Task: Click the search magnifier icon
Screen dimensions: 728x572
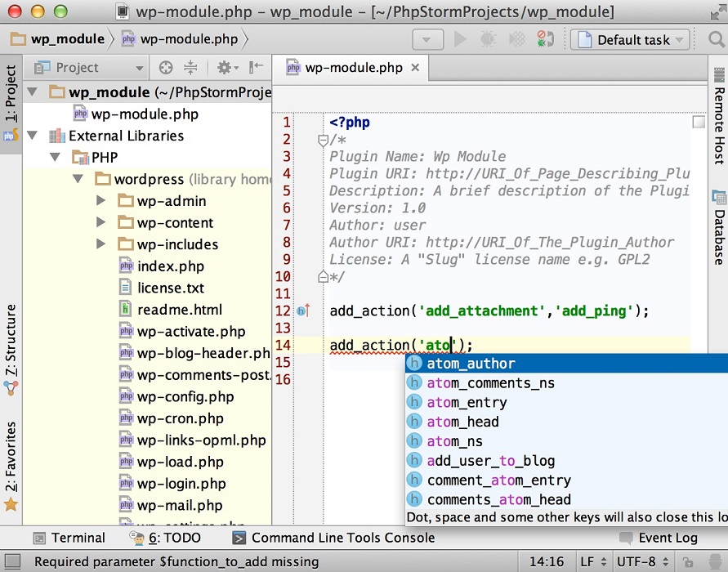Action: 716,39
